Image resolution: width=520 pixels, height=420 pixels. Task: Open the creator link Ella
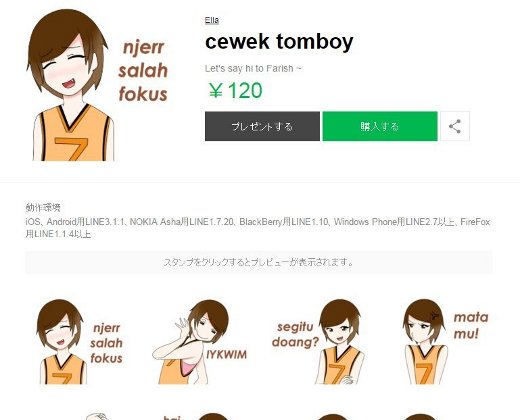click(x=212, y=20)
